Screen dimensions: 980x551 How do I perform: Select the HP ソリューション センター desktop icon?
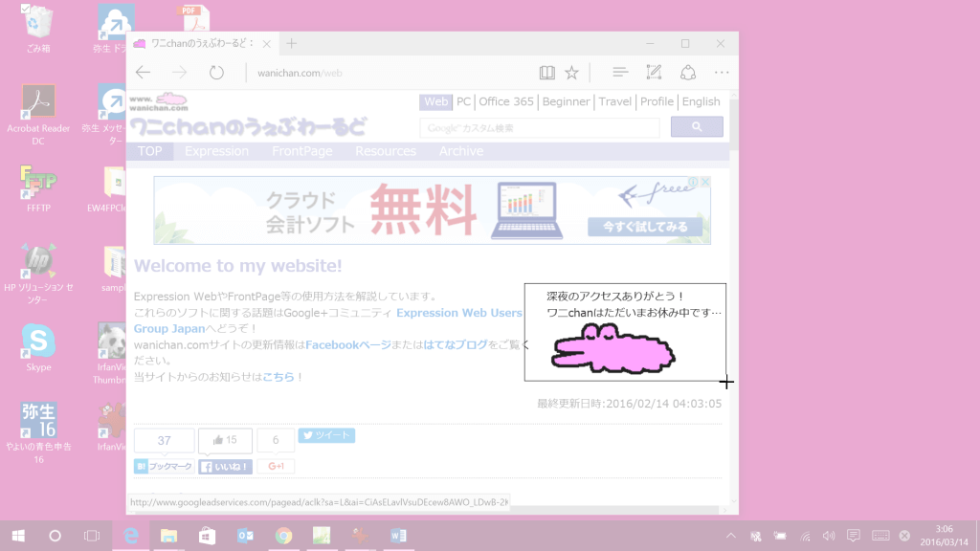(x=38, y=275)
